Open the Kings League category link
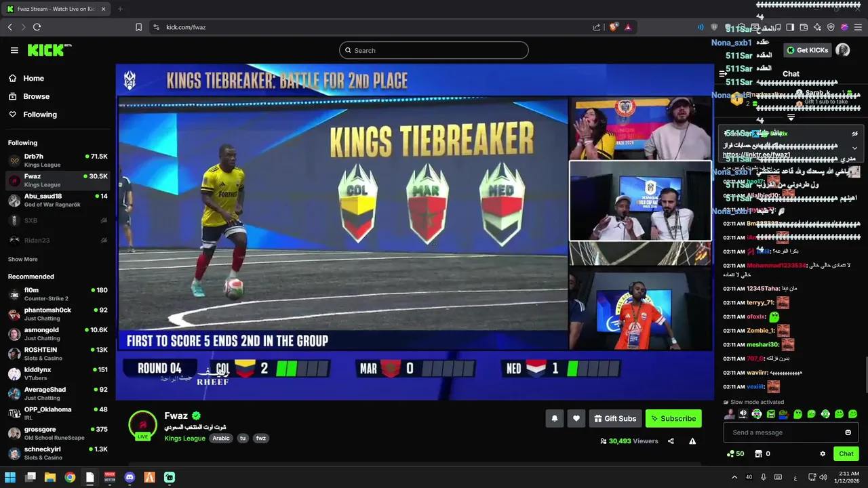Screen dimensions: 868x488 point(184,439)
